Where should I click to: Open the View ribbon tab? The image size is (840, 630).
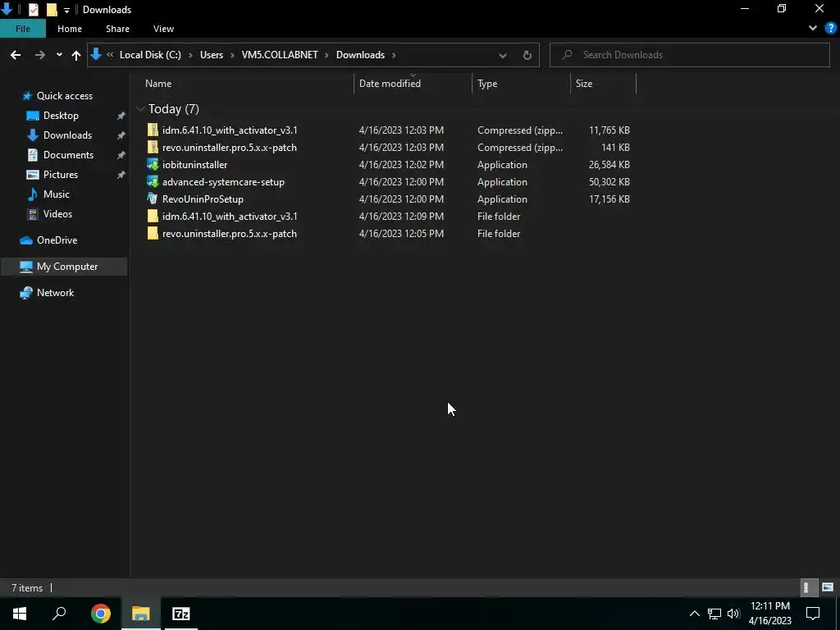point(163,29)
